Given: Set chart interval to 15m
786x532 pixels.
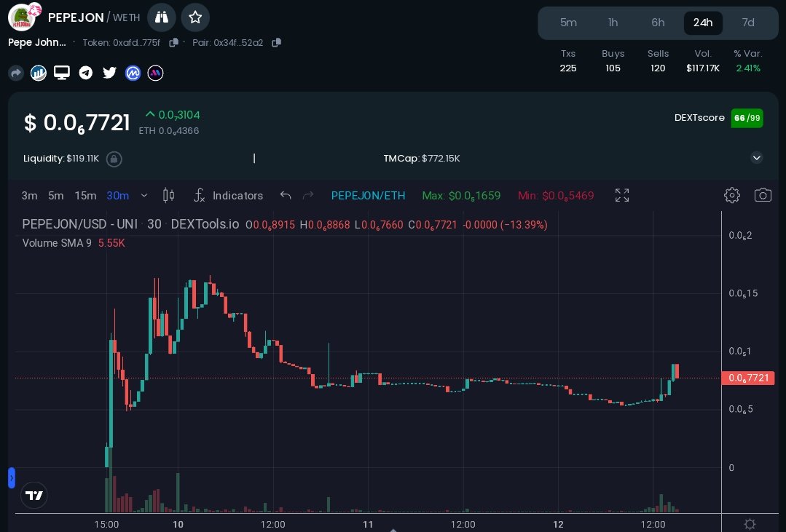Looking at the screenshot, I should pos(85,195).
